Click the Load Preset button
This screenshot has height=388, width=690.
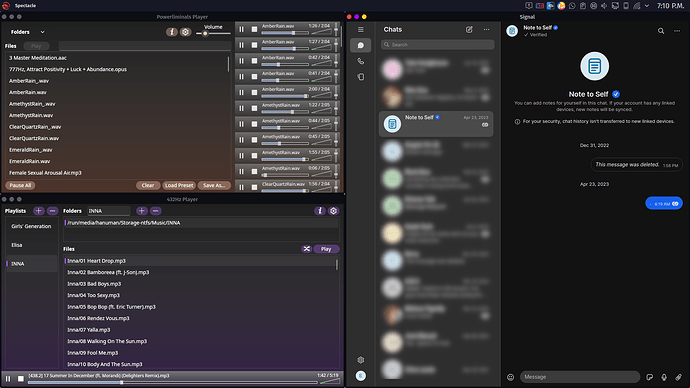179,185
